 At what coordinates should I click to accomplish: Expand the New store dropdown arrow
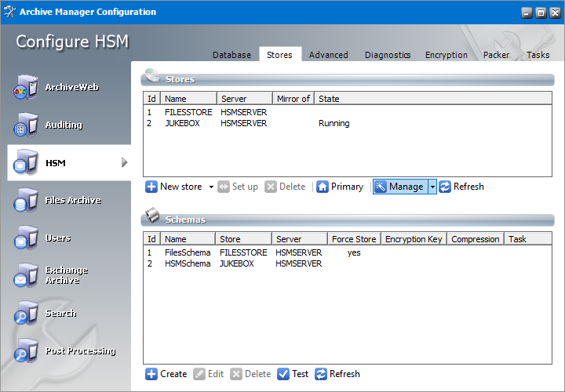coord(211,187)
